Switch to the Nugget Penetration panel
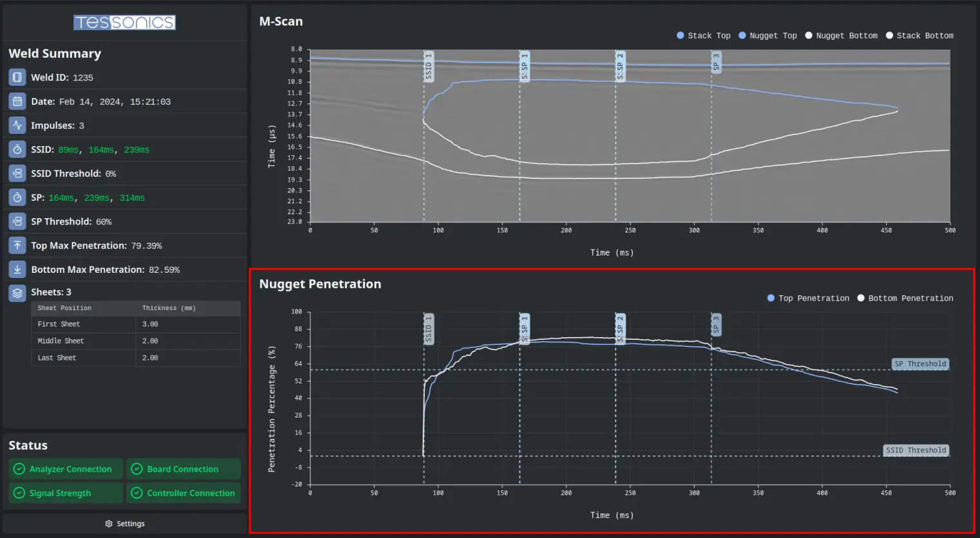Viewport: 980px width, 538px height. (319, 283)
